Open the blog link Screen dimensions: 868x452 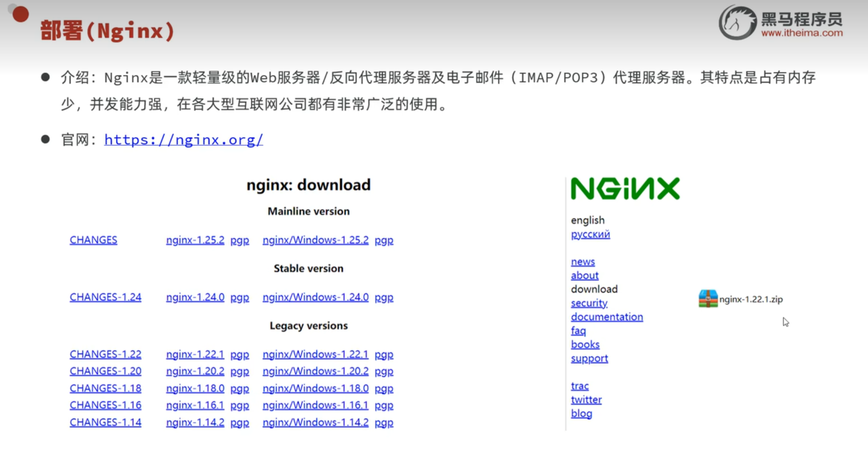(582, 414)
